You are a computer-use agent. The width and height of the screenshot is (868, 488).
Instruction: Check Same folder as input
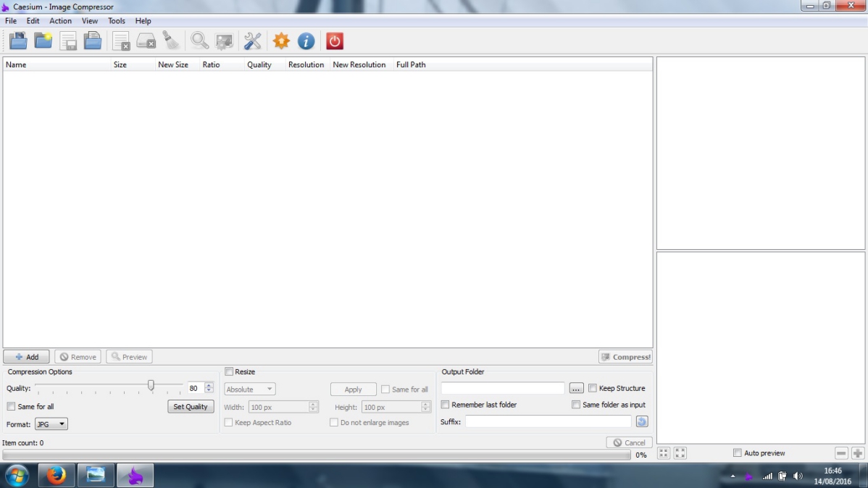(576, 405)
